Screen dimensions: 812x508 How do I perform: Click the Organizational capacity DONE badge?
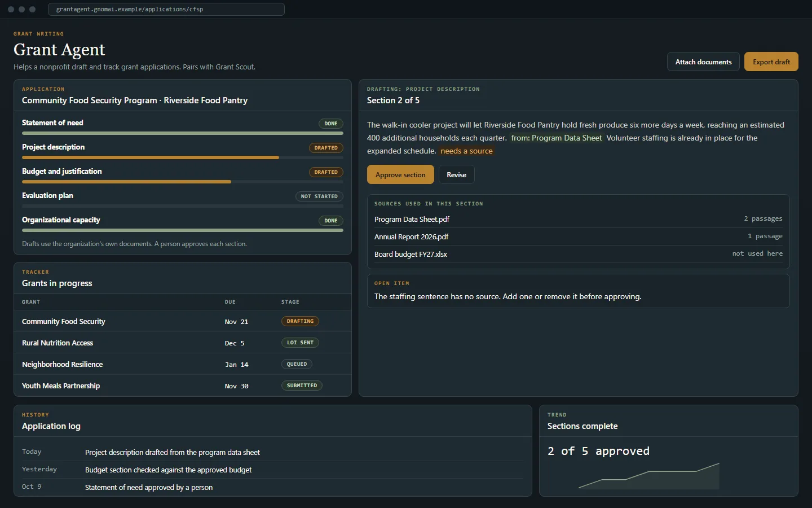point(331,221)
